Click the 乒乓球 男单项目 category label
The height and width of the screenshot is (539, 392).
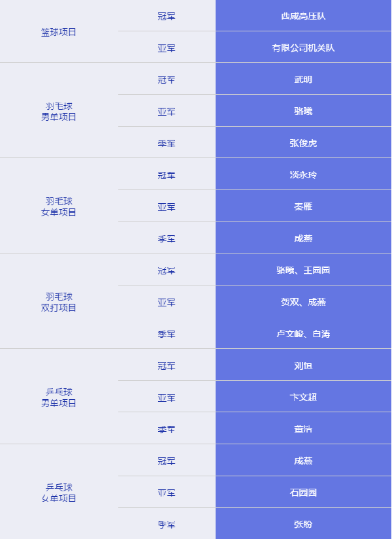point(59,397)
